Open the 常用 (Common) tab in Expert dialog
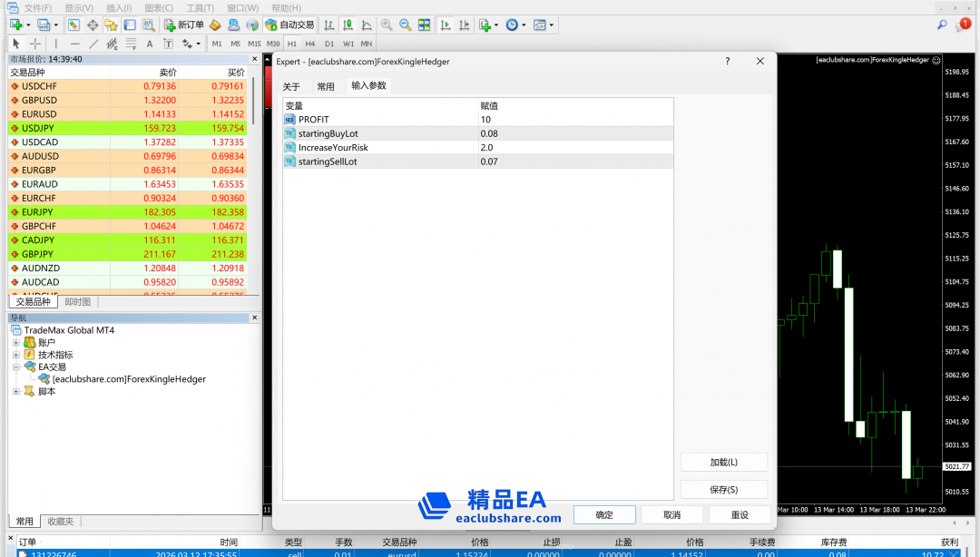The image size is (980, 557). coord(326,87)
